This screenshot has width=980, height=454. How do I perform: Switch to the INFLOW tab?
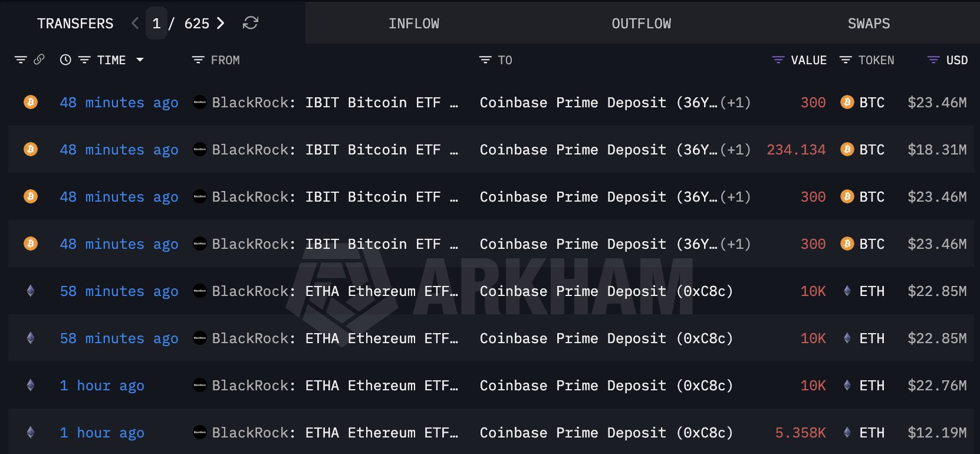point(413,24)
